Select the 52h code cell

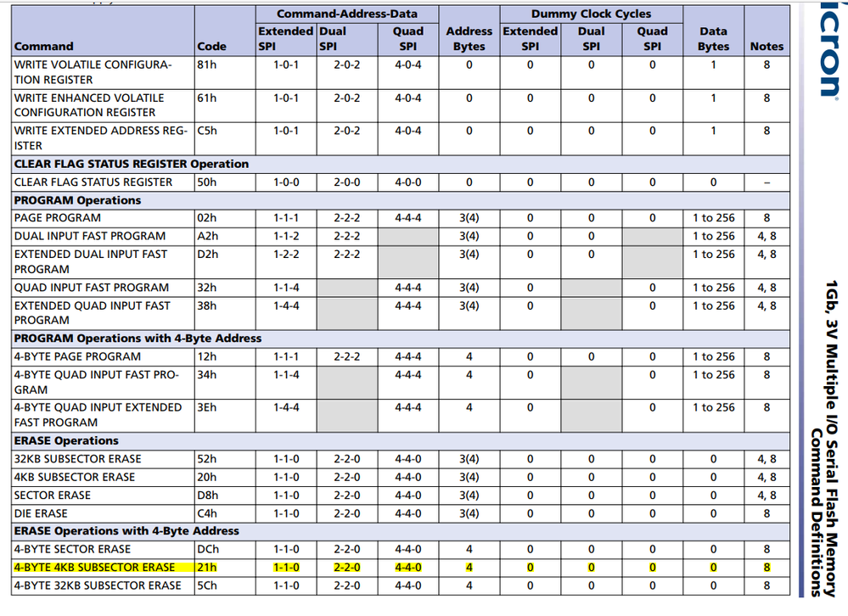click(x=225, y=459)
